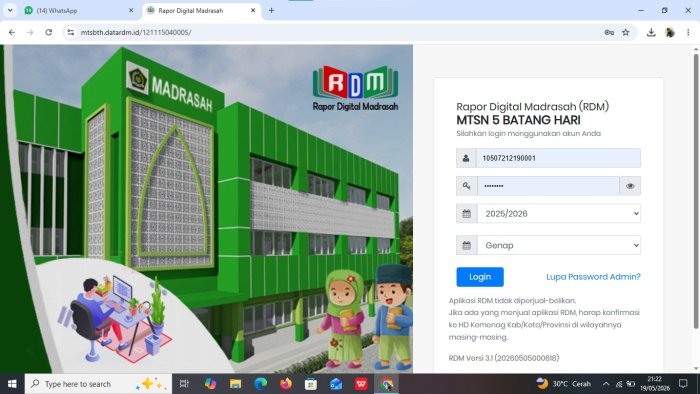Open the tab search chevron
Screen dimensions: 700x394
pos(10,10)
